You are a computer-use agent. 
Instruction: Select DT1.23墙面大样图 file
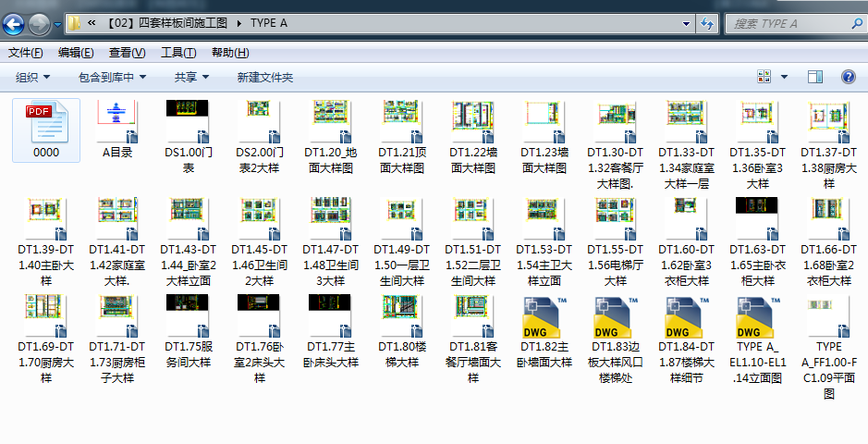point(544,138)
